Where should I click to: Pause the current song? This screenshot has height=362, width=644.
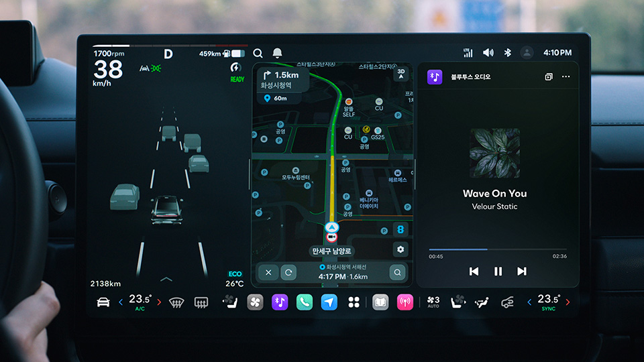[x=498, y=271]
